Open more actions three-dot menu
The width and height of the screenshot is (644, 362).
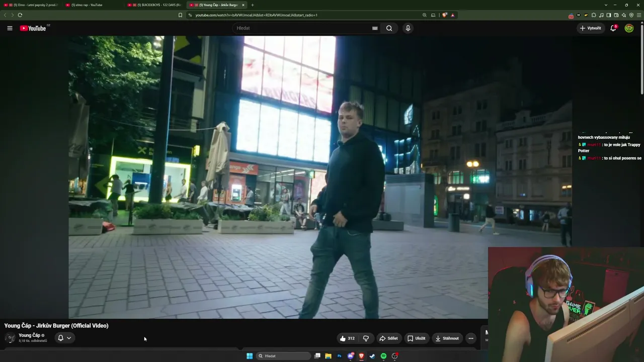pyautogui.click(x=471, y=338)
